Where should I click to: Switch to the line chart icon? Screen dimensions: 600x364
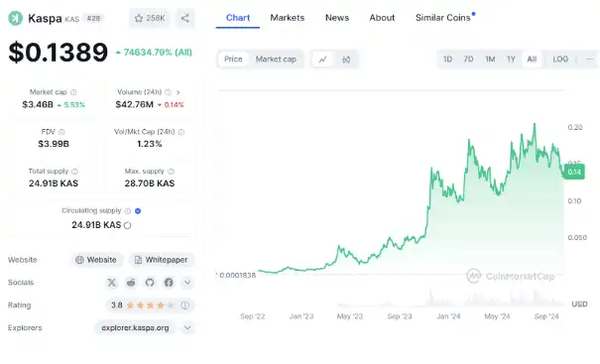pos(323,60)
